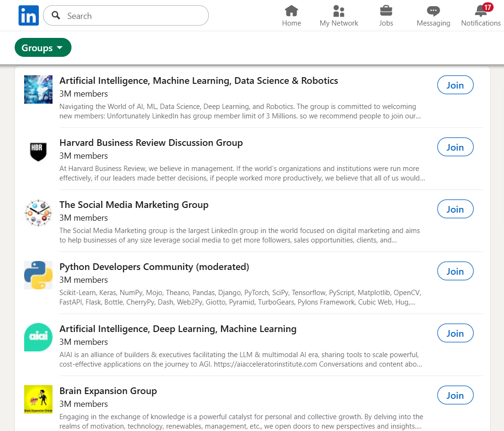
Task: Select the Jobs tab
Action: 386,16
